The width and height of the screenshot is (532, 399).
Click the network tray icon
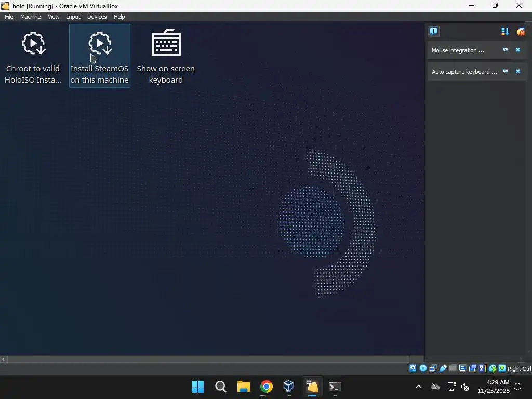pyautogui.click(x=451, y=387)
